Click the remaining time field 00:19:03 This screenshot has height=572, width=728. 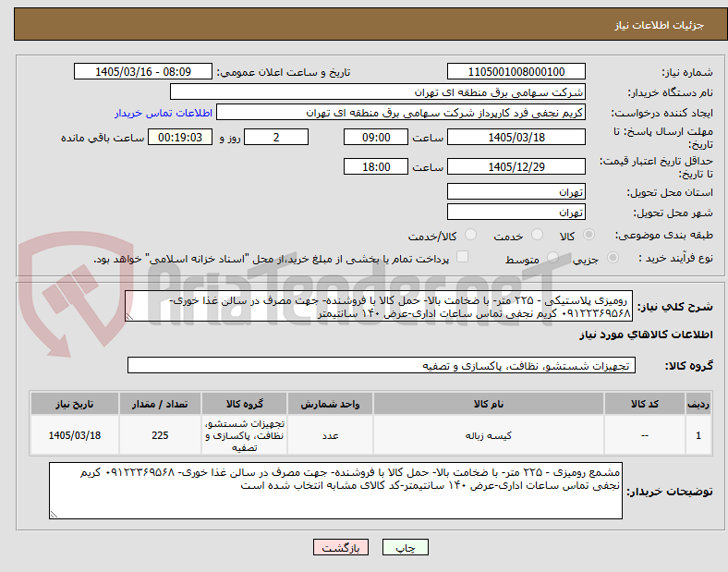tap(180, 137)
